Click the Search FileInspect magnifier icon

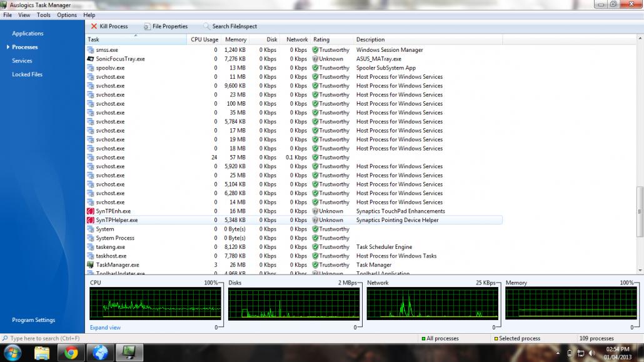tap(206, 26)
